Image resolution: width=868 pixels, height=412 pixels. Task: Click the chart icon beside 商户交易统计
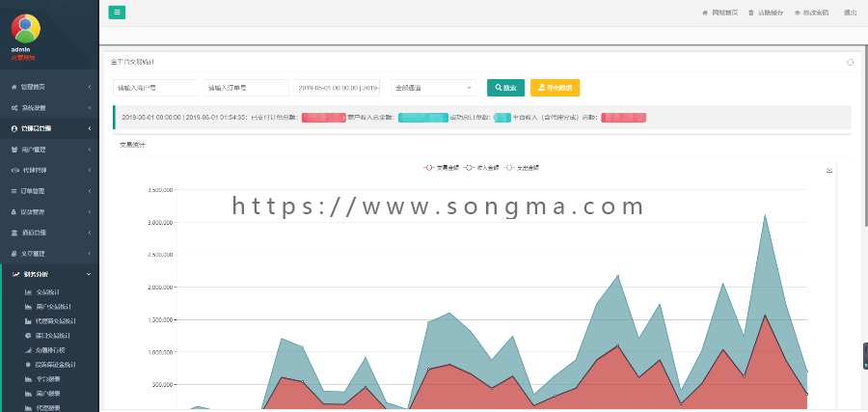[28, 306]
